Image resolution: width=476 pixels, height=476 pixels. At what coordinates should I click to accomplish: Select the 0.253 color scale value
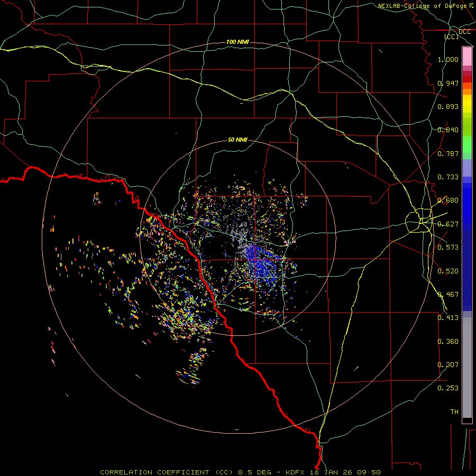pyautogui.click(x=448, y=388)
